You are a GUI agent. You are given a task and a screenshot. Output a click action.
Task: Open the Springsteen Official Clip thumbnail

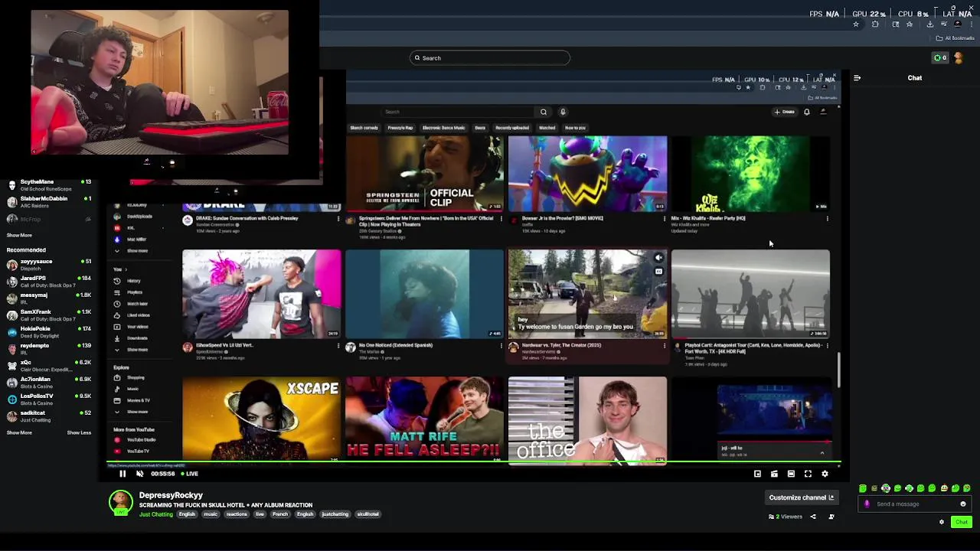point(425,174)
